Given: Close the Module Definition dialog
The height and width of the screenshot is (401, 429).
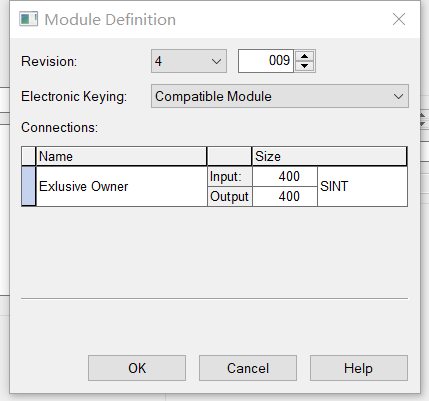Looking at the screenshot, I should coord(399,19).
